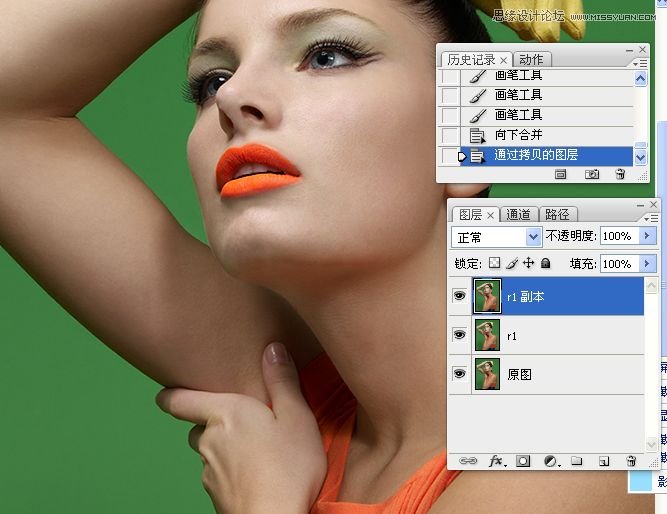
Task: Select the r1 layer name
Action: pyautogui.click(x=512, y=336)
